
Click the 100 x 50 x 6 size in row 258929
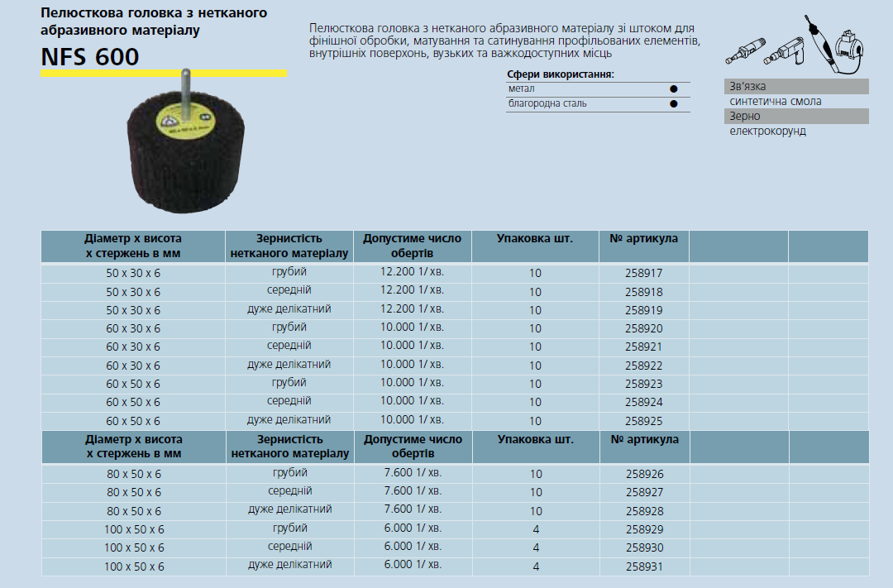[134, 529]
